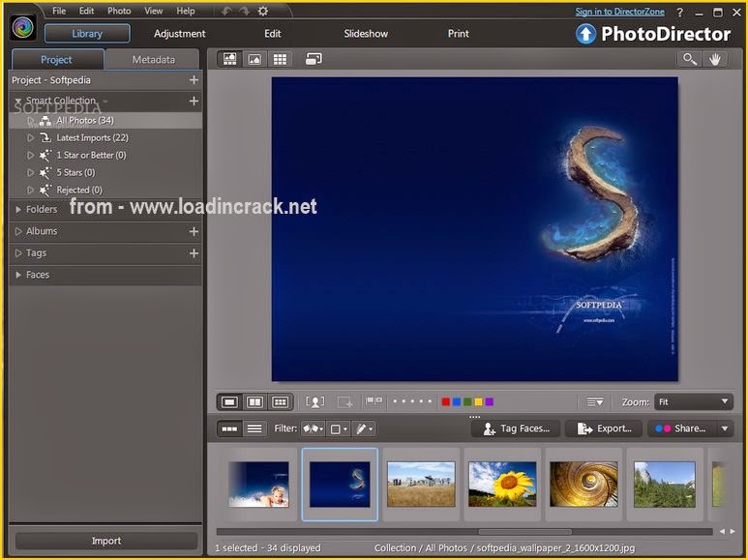Switch browser to list view

(x=254, y=428)
